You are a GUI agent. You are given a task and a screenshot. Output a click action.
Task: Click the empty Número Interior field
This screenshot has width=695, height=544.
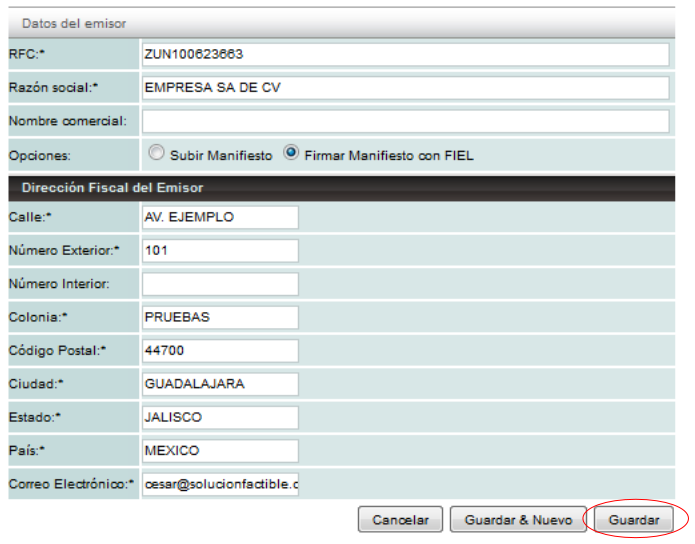pyautogui.click(x=220, y=284)
